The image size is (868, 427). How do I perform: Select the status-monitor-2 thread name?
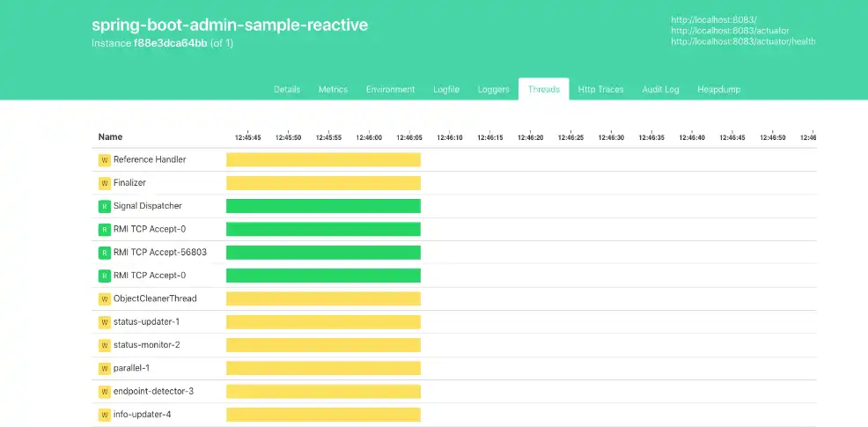click(147, 345)
